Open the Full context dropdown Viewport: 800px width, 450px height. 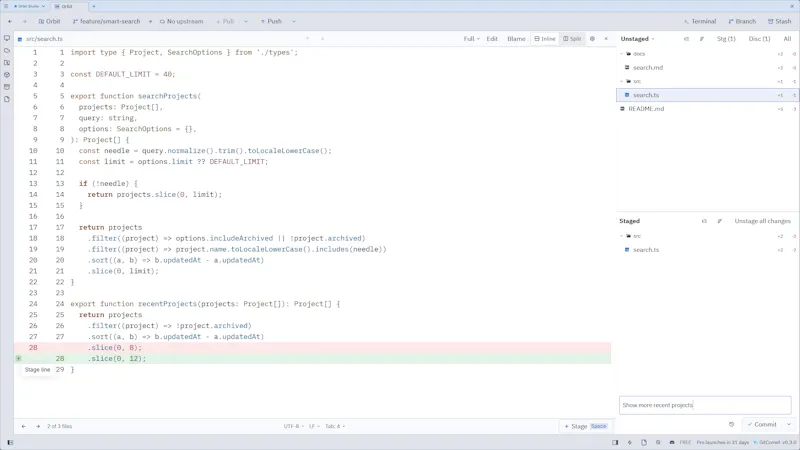(x=471, y=39)
